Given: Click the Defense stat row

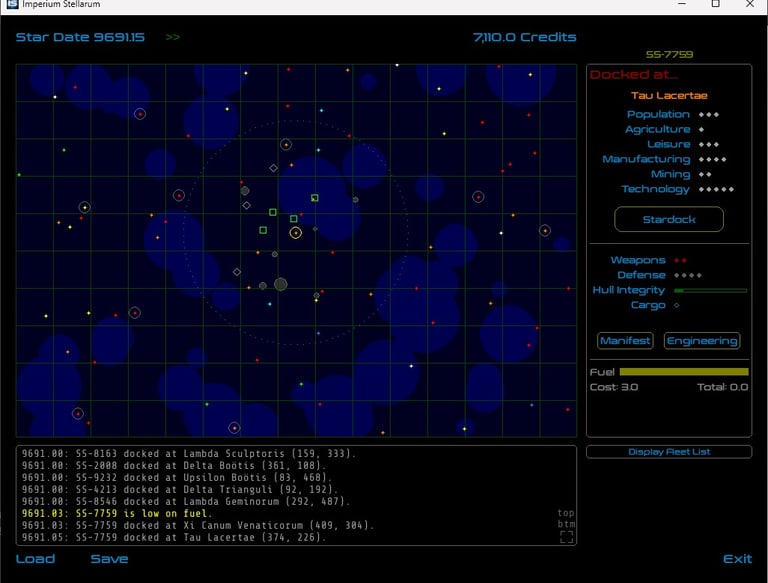Looking at the screenshot, I should 659,275.
